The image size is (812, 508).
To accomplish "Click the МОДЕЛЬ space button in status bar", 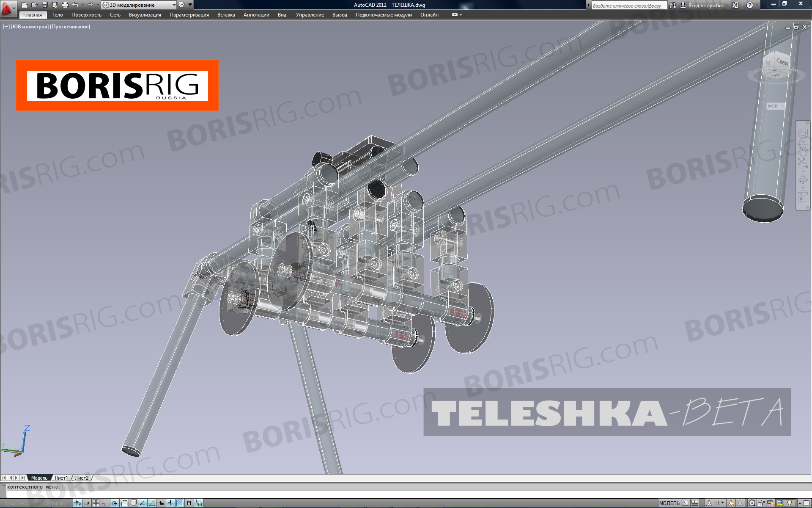I will coord(669,503).
